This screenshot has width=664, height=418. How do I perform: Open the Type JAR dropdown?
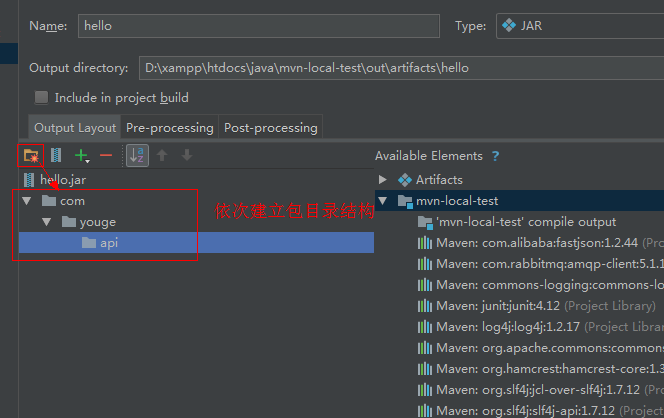pos(580,26)
